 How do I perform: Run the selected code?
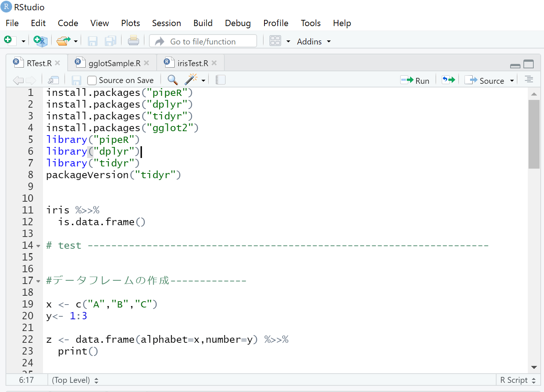[415, 80]
